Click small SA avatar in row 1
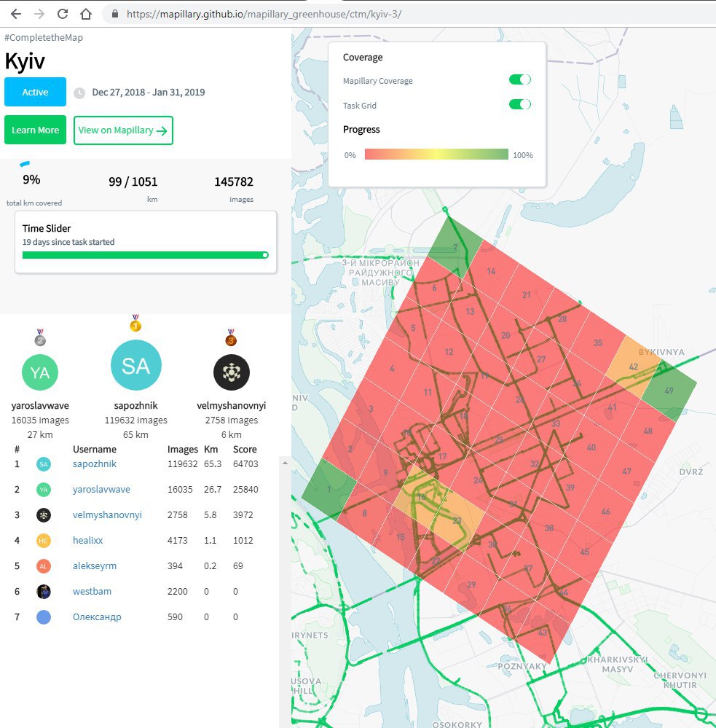The width and height of the screenshot is (716, 728). pyautogui.click(x=44, y=464)
